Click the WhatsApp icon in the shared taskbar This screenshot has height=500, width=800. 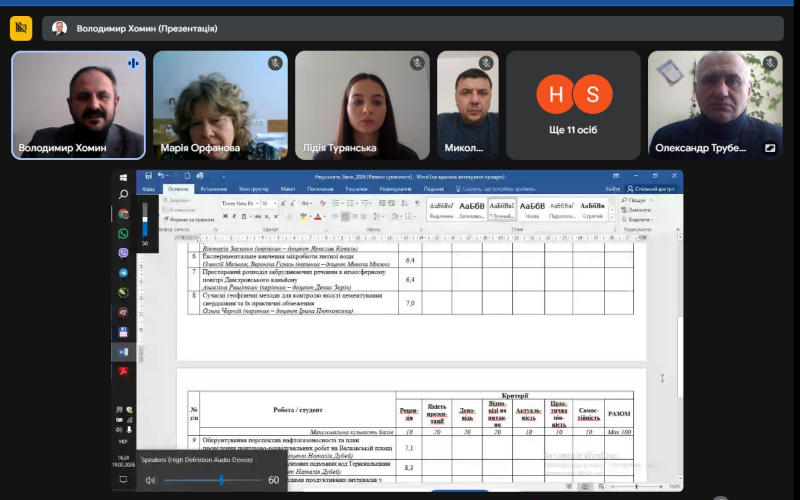124,233
